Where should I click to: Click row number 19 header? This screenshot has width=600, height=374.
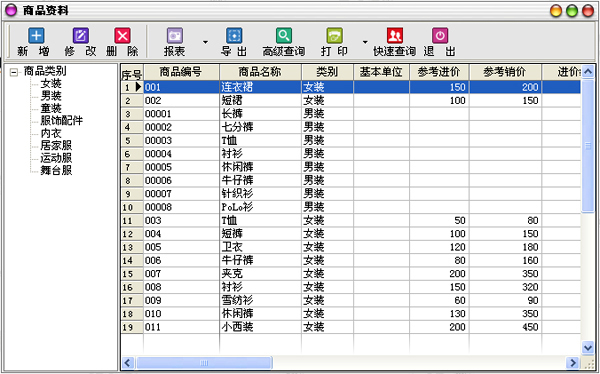click(132, 327)
